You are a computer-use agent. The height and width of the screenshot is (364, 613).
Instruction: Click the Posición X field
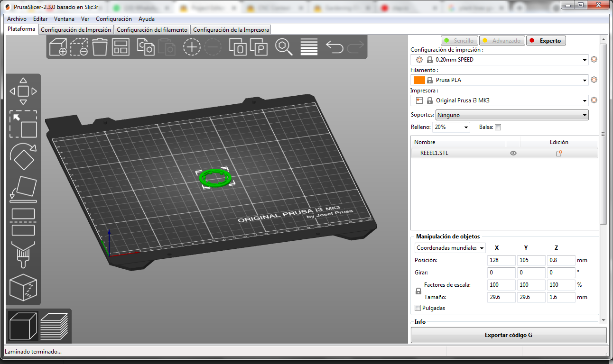502,260
